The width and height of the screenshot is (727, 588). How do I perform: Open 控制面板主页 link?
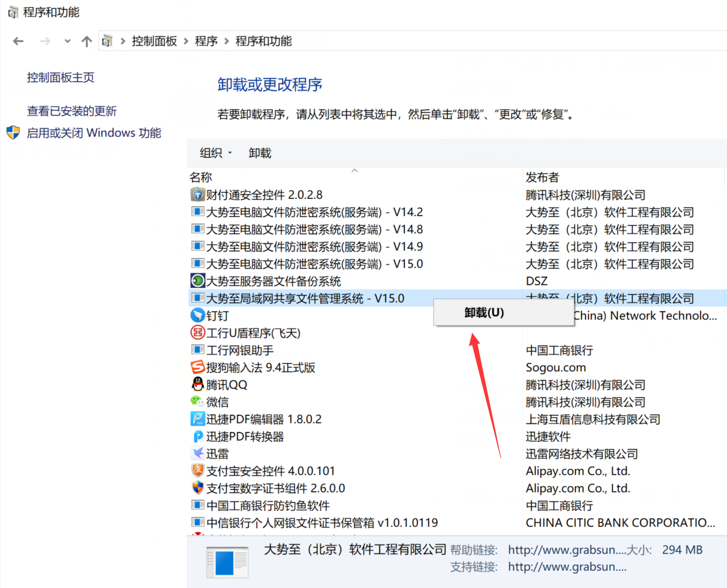pos(61,77)
